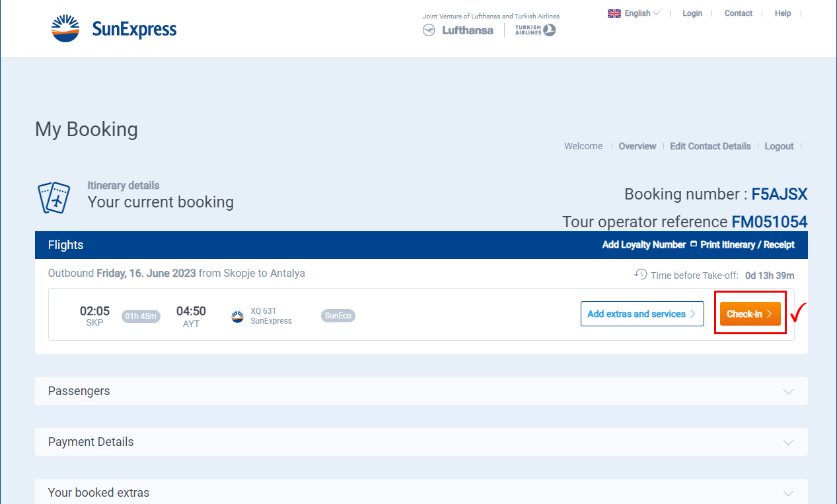Image resolution: width=837 pixels, height=504 pixels.
Task: Click the Outbound Friday, 16. June 2023 text
Action: coord(122,273)
